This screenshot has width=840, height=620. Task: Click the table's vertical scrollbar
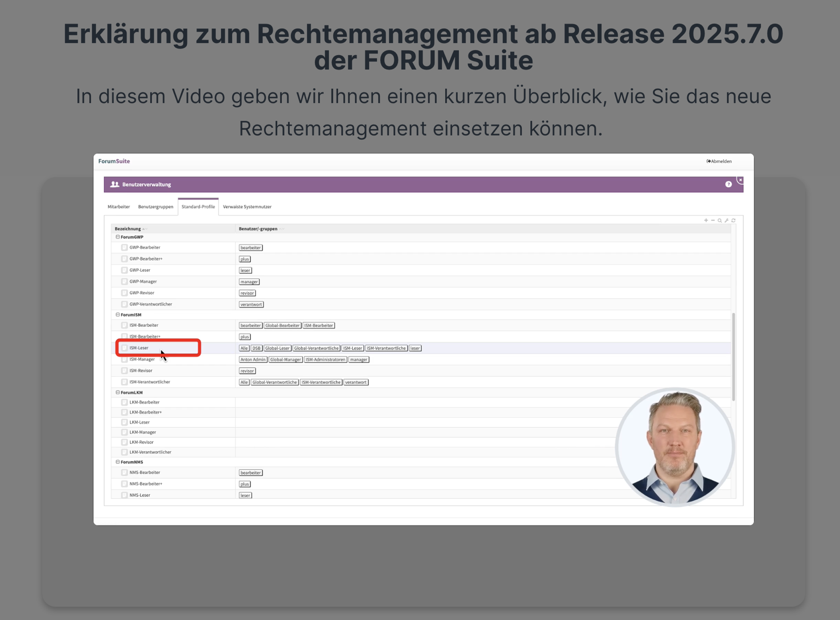point(733,357)
